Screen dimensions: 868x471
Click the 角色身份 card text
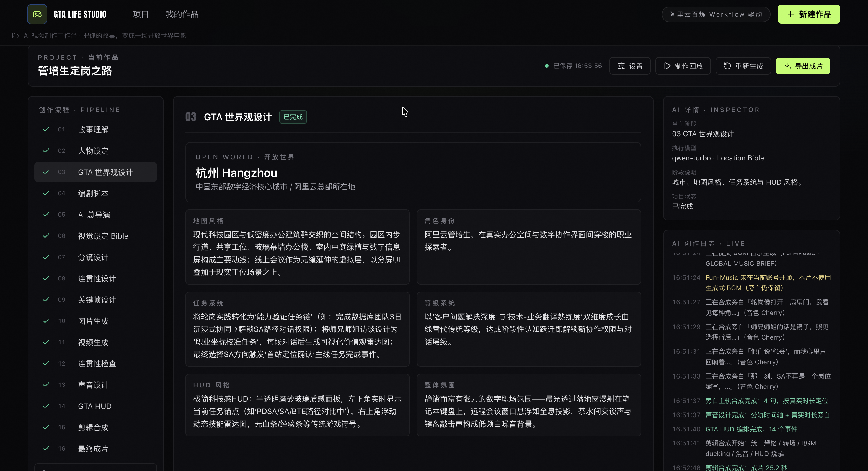[528, 241]
